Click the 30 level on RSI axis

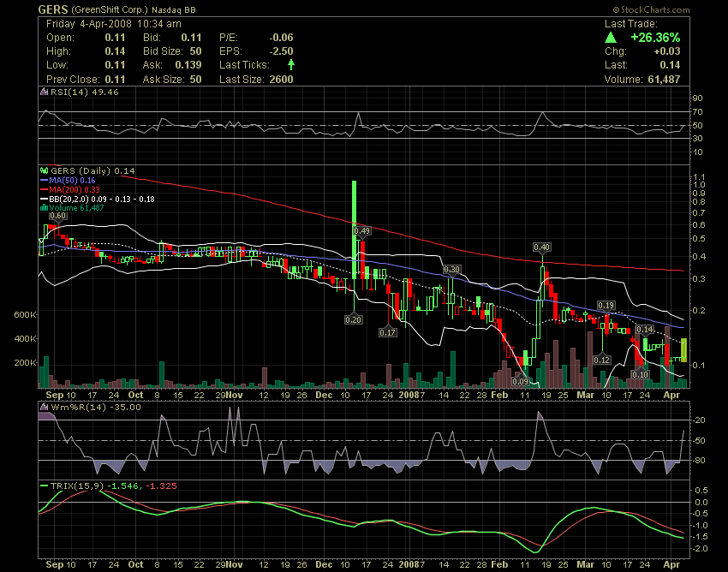[698, 139]
